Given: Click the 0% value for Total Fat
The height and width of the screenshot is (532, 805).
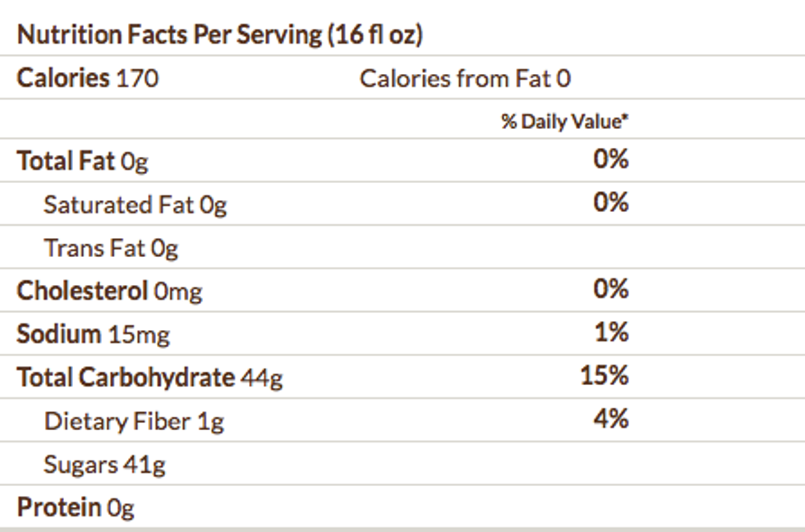Looking at the screenshot, I should click(x=611, y=159).
